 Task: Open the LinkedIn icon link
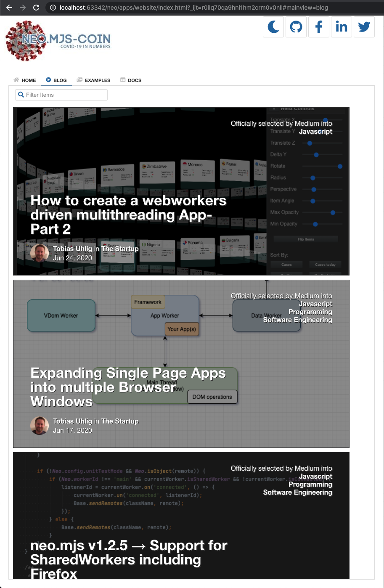coord(342,27)
